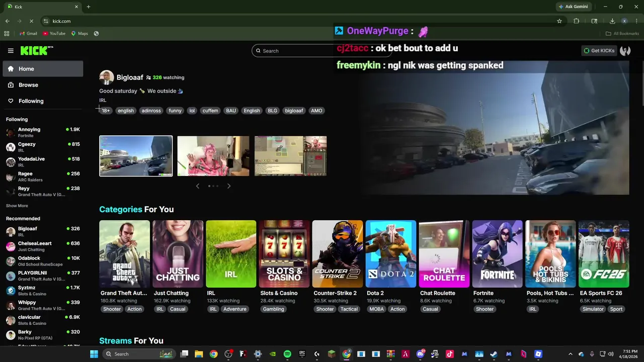Image resolution: width=644 pixels, height=362 pixels.
Task: Open Spotify from the taskbar
Action: pos(287,354)
